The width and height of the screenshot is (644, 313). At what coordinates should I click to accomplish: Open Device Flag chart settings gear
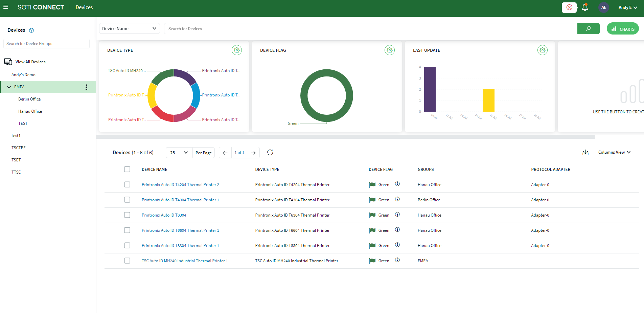[390, 50]
